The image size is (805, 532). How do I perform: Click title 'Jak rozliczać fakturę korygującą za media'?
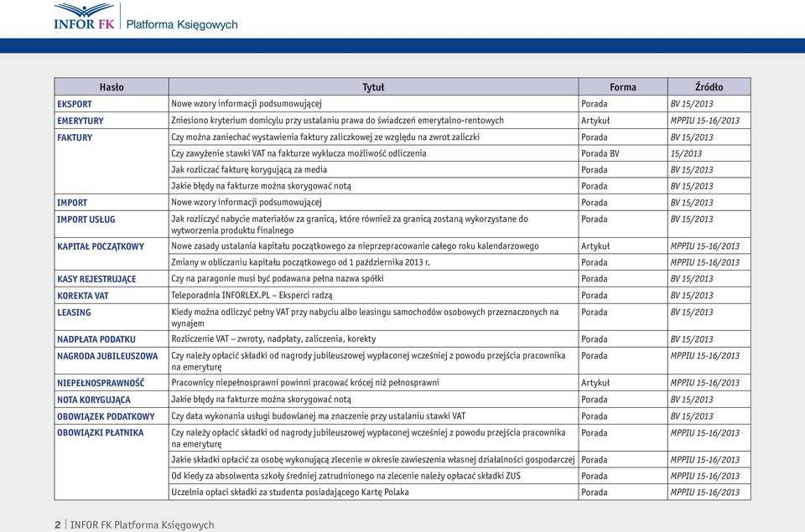(249, 170)
